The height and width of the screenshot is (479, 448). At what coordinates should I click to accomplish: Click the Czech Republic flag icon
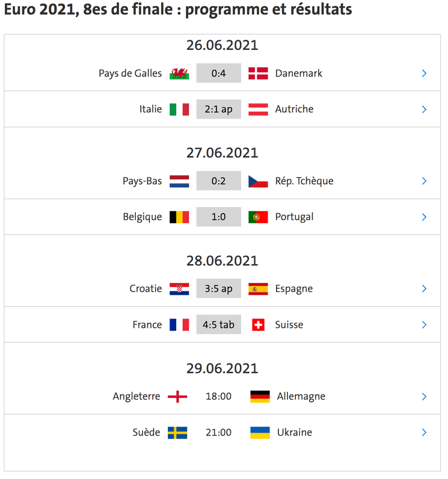point(258,181)
